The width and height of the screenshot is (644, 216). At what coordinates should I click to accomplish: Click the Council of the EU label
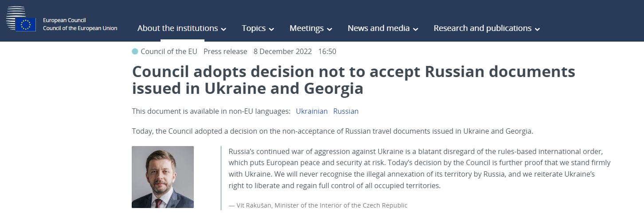[x=169, y=51]
